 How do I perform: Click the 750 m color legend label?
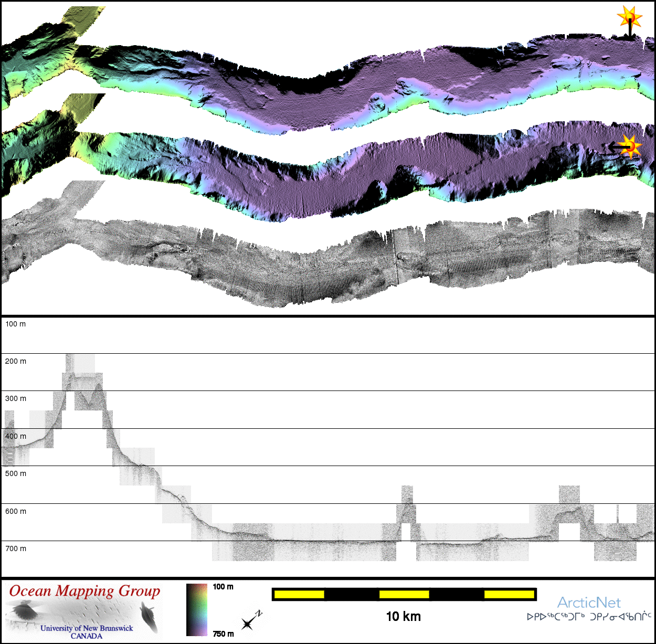click(223, 634)
